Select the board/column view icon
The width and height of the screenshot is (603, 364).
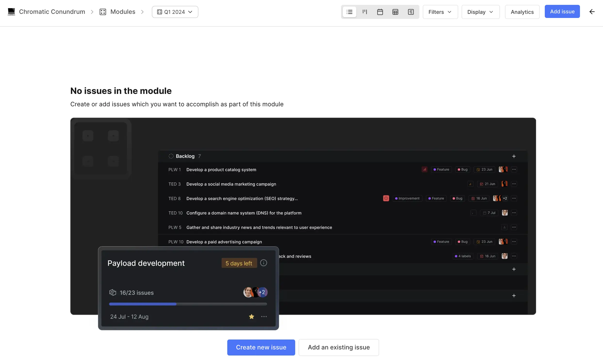[x=364, y=11]
